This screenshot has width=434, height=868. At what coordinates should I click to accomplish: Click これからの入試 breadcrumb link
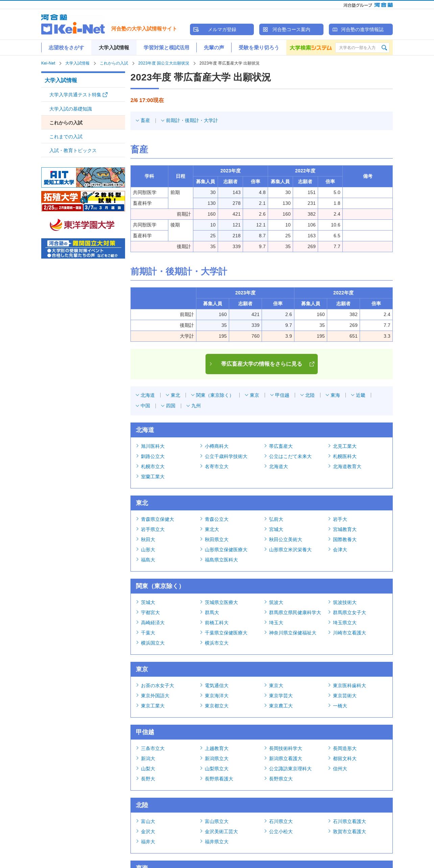[x=114, y=63]
